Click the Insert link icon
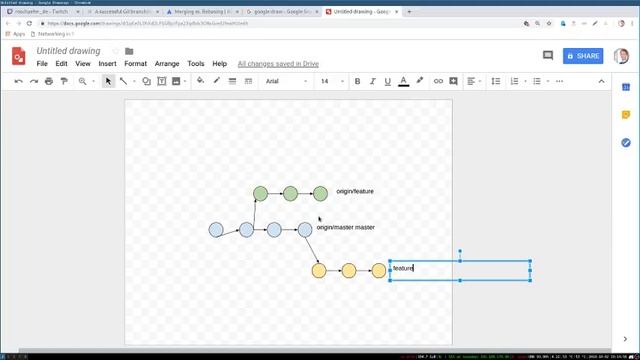640x360 pixels. 438,81
